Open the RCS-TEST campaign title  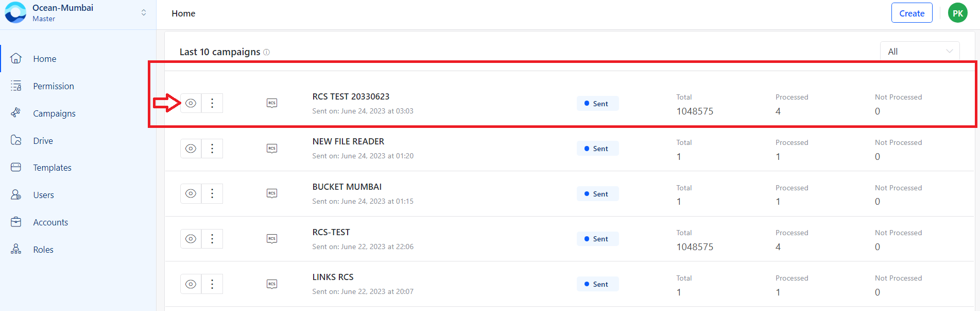(331, 232)
